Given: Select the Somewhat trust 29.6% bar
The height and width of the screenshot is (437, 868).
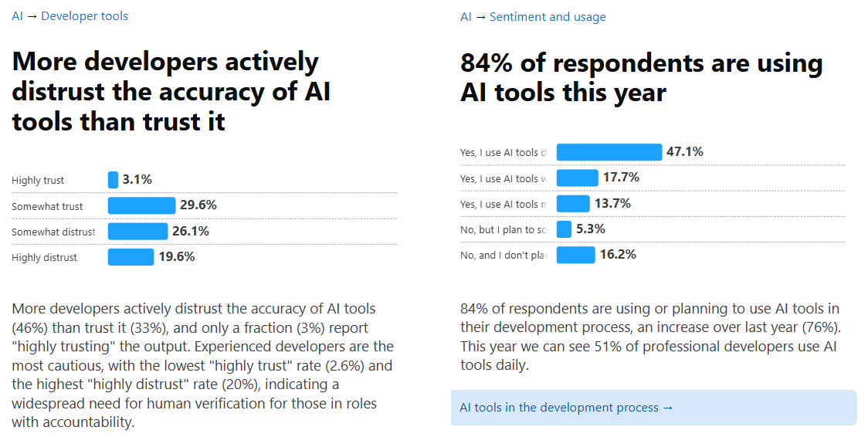Looking at the screenshot, I should point(142,205).
